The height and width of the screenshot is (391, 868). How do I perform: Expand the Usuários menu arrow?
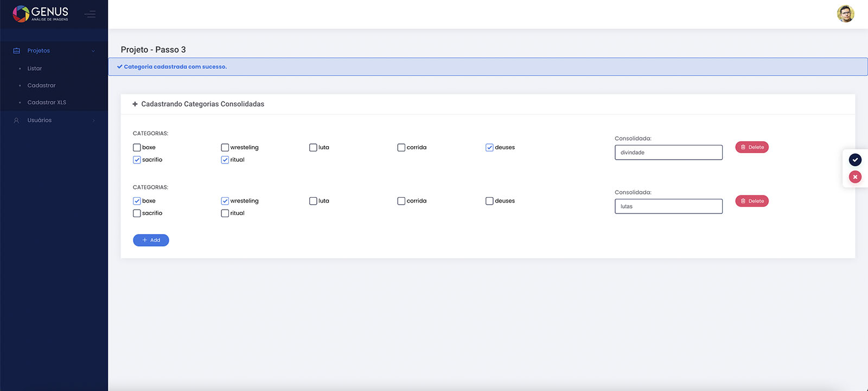[x=93, y=121]
